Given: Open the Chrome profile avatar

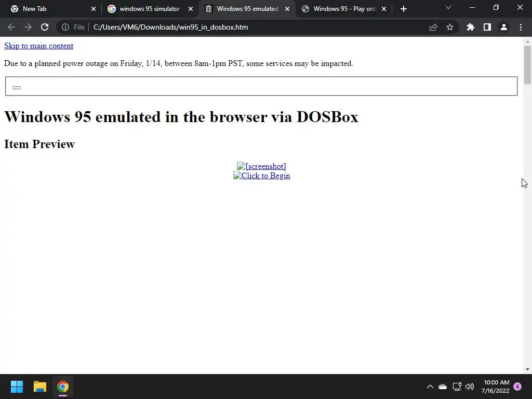Looking at the screenshot, I should coord(504,27).
